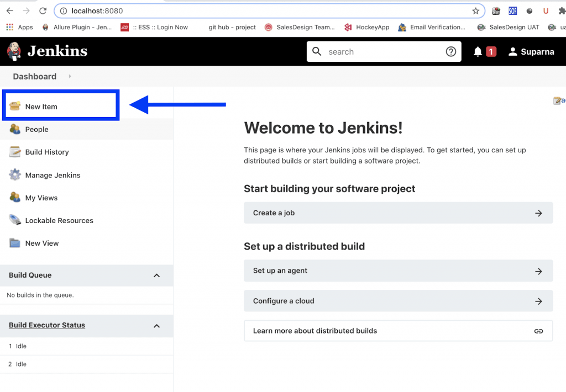Screen dimensions: 566x392
Task: Click the My Views icon
Action: [15, 198]
